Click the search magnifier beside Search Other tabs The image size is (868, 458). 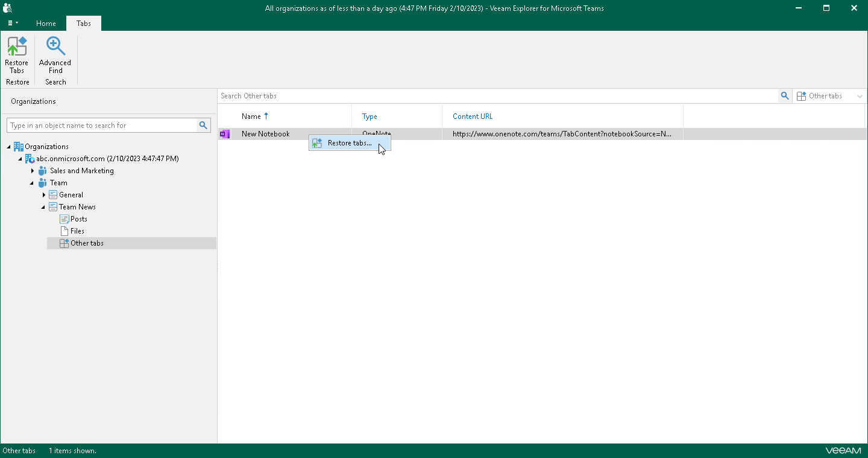(785, 96)
